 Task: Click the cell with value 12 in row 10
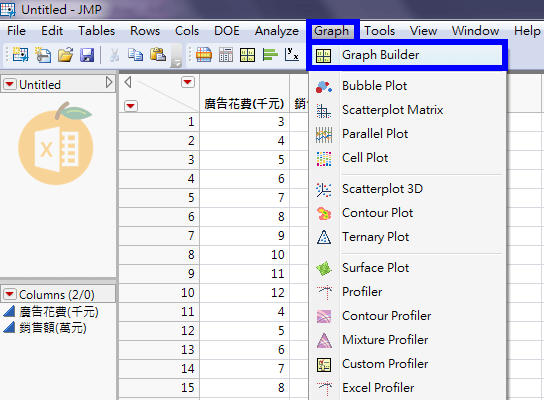tap(244, 293)
